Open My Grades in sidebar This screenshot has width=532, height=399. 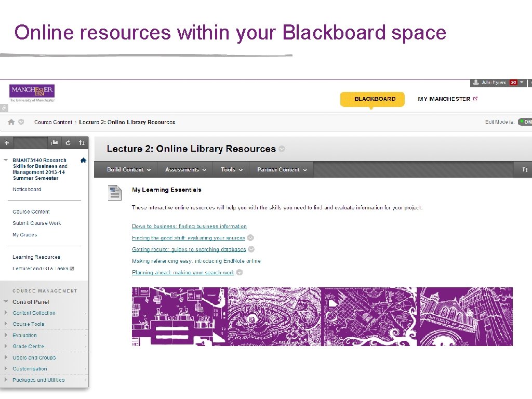pyautogui.click(x=25, y=235)
